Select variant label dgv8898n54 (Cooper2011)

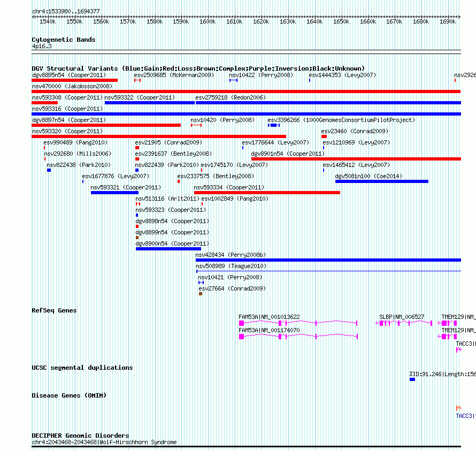point(172,221)
